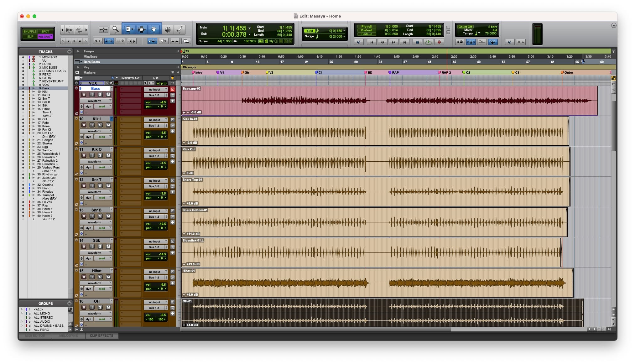635x364 pixels.
Task: Click the Rewind transport button
Action: click(x=383, y=42)
